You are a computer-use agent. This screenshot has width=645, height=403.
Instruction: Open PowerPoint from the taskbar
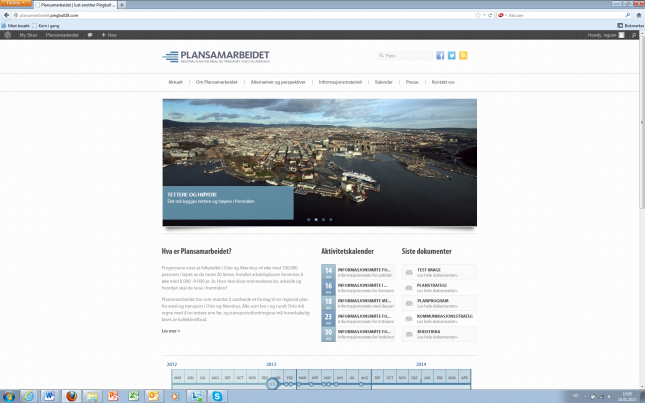(112, 396)
